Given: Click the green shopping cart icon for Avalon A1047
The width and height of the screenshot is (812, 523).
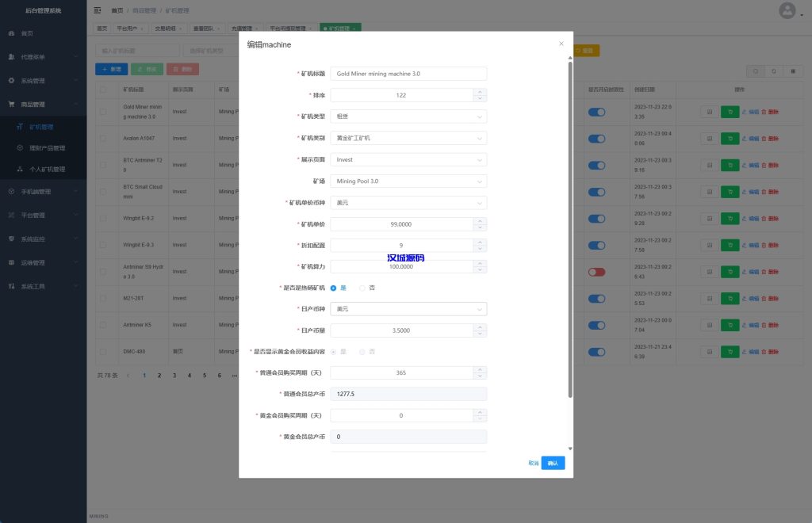Looking at the screenshot, I should pyautogui.click(x=730, y=138).
